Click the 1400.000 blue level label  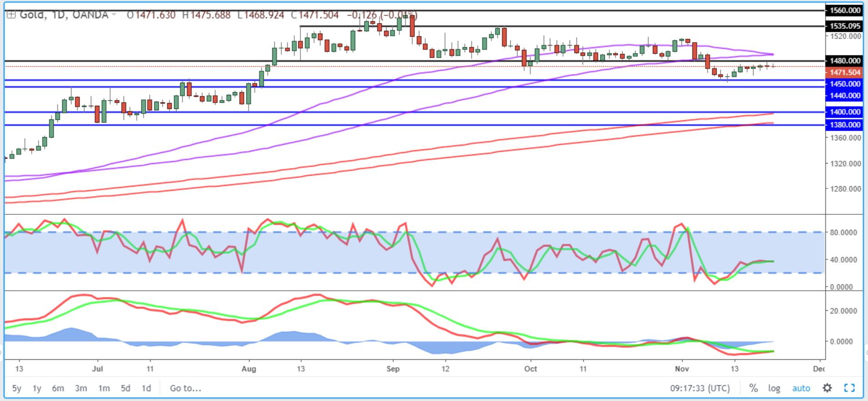(844, 112)
